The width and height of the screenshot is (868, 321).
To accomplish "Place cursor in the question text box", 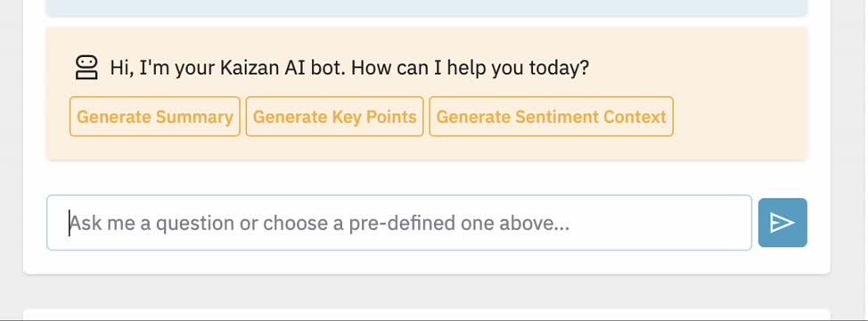I will click(399, 223).
